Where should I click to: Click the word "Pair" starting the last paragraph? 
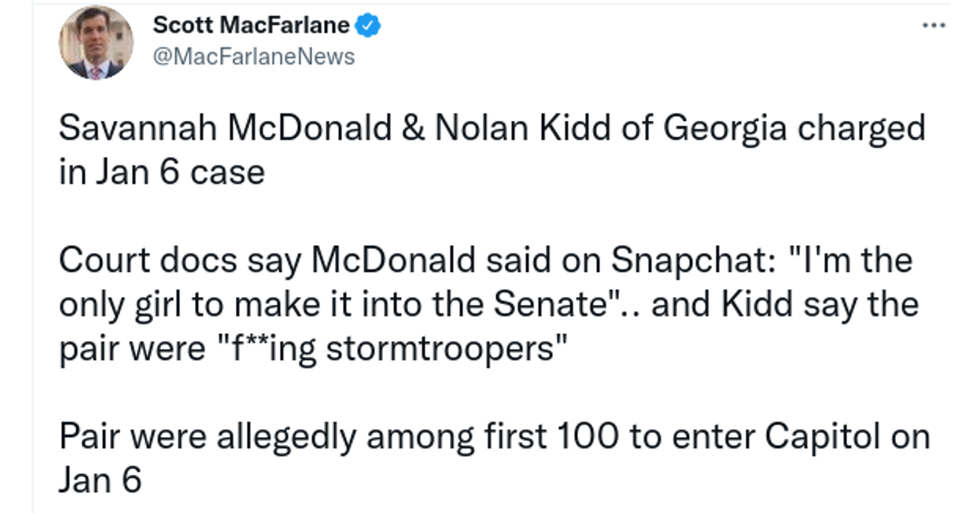tap(87, 437)
